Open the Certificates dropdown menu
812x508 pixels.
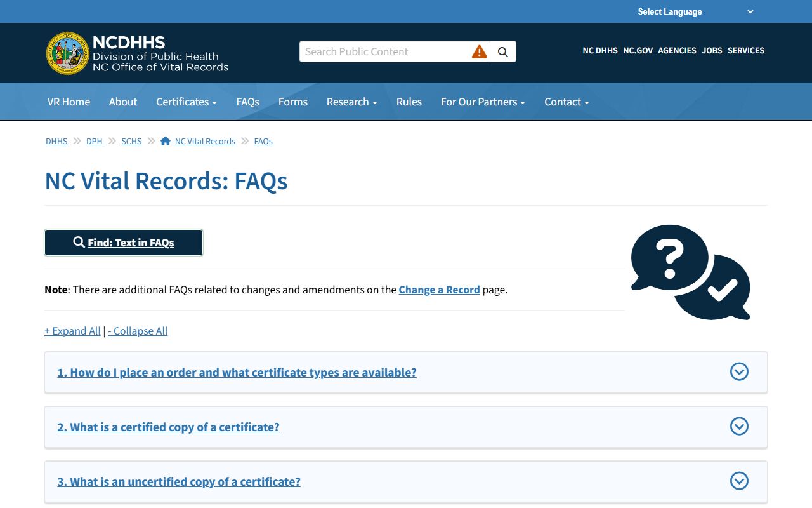click(x=187, y=102)
